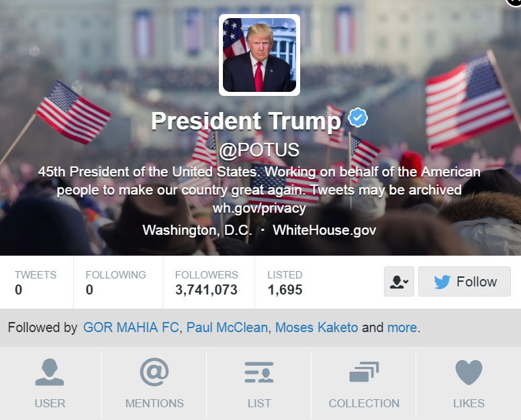Viewport: 521px width, 420px height.
Task: Open the wh.gov/privacy link
Action: point(259,208)
